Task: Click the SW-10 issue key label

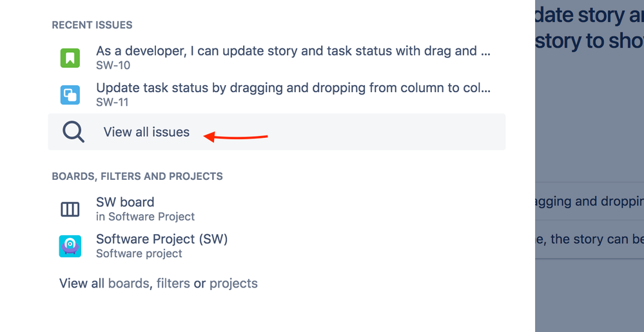Action: (x=113, y=65)
